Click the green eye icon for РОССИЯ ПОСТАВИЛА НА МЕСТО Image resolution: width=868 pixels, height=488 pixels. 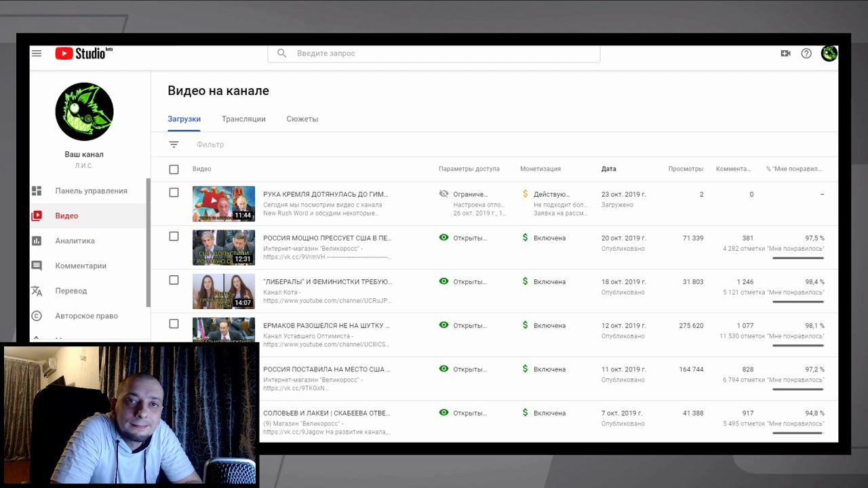coord(443,369)
